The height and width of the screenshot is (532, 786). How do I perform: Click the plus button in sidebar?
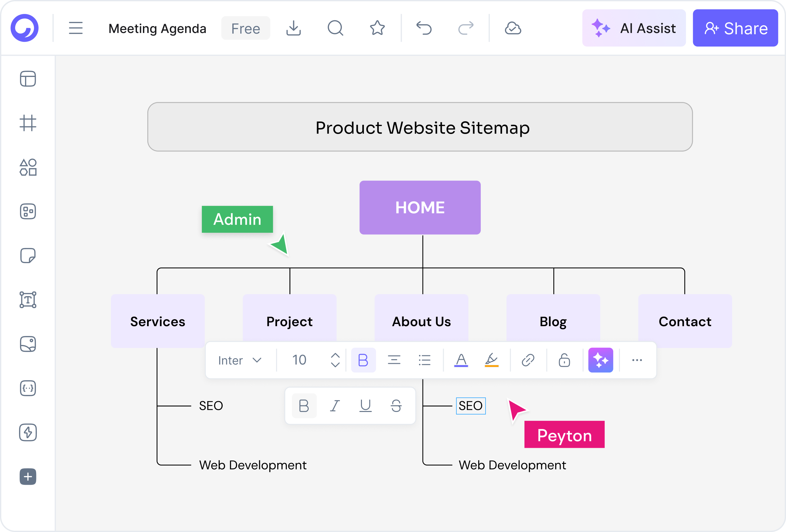[x=28, y=477]
